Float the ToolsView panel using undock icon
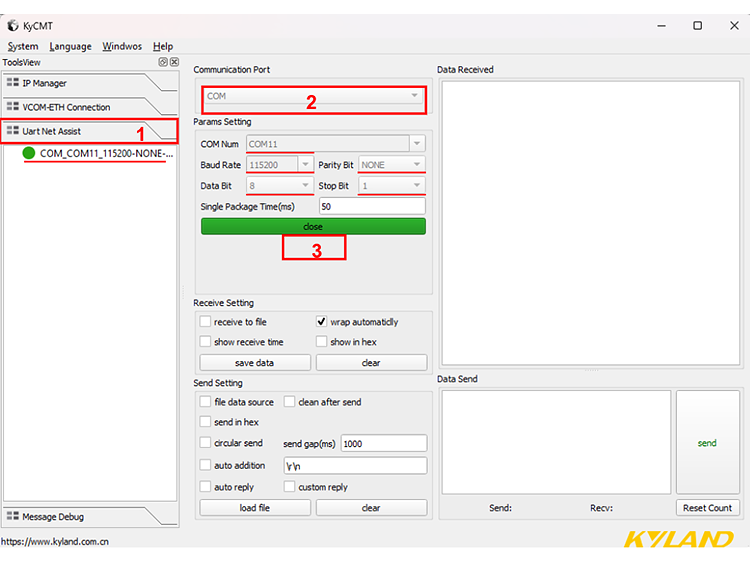This screenshot has width=750, height=563. coord(163,62)
